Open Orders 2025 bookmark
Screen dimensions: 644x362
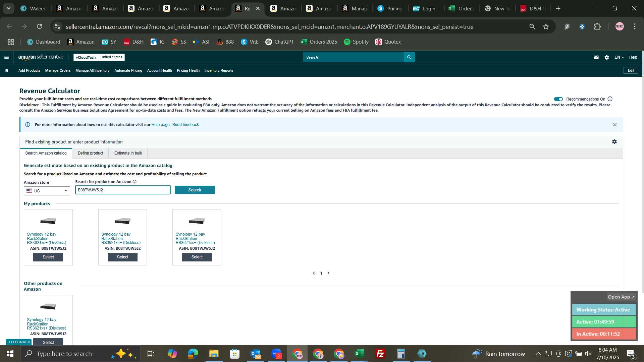(x=319, y=42)
